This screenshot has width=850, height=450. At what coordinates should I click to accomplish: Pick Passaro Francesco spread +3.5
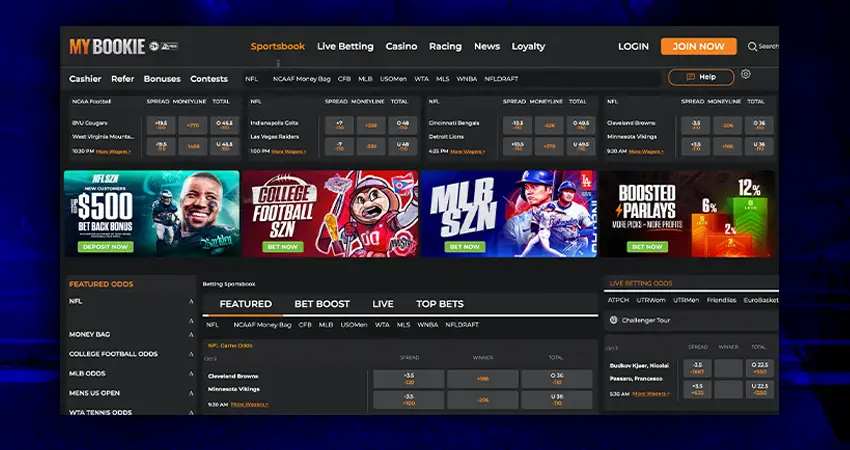[x=697, y=389]
